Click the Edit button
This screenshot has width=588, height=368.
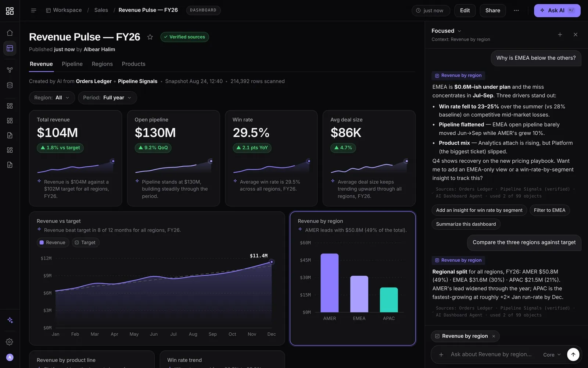pos(465,10)
